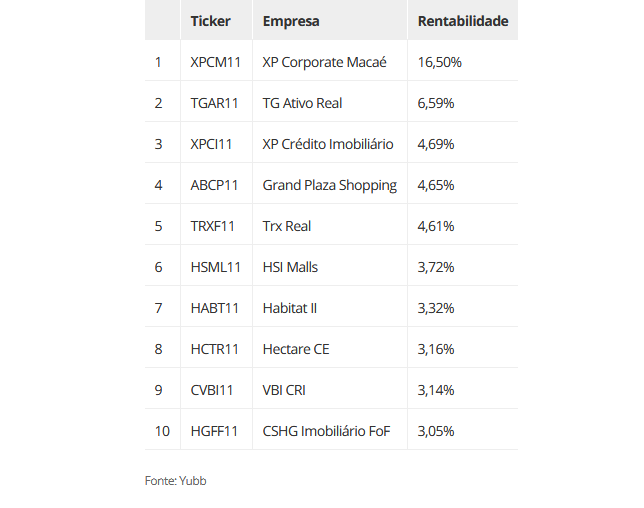Image resolution: width=644 pixels, height=508 pixels.
Task: Click the Grand Plaza Shopping company name
Action: (330, 186)
